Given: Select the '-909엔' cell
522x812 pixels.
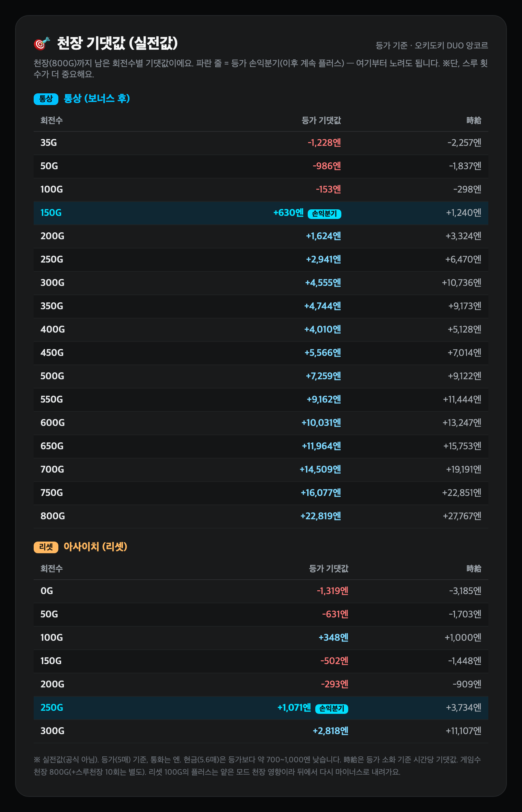Looking at the screenshot, I should tap(467, 684).
